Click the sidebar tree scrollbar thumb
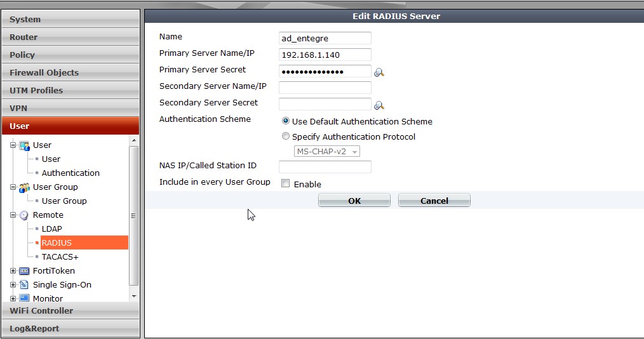644x339 pixels. click(x=133, y=216)
